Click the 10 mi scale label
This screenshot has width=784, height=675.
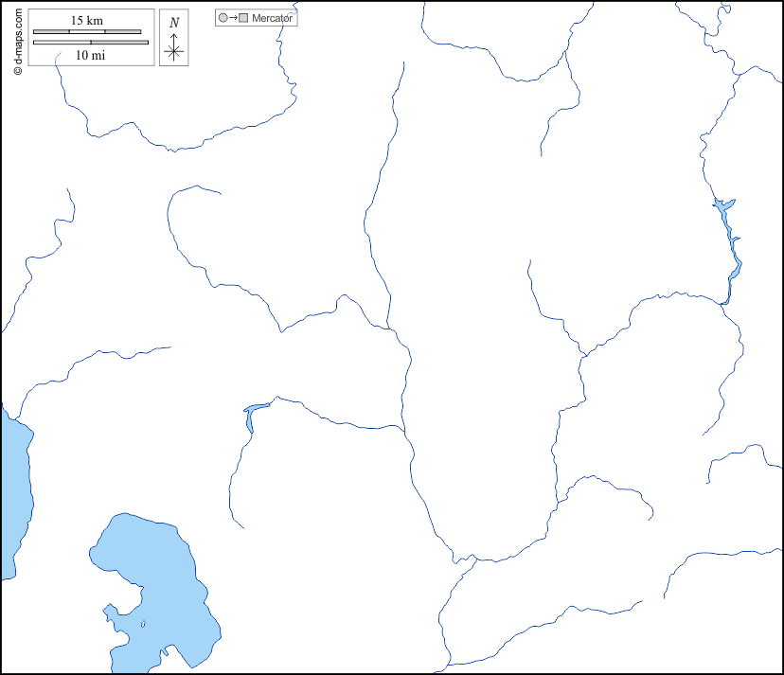point(89,56)
